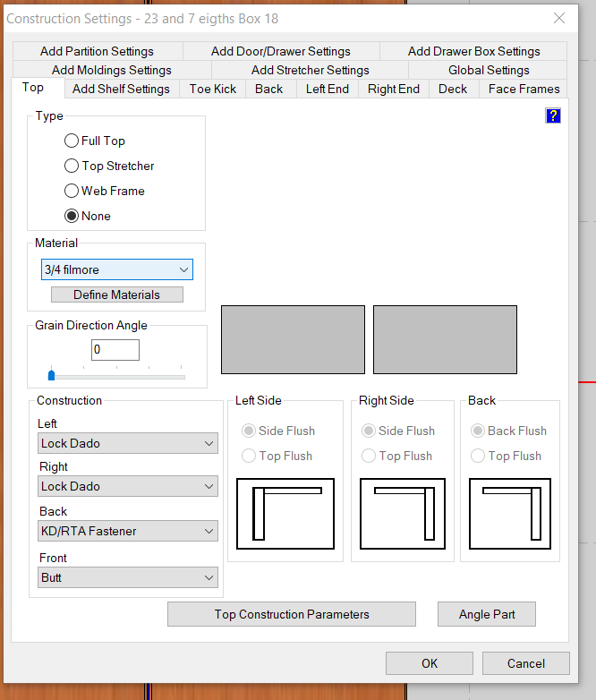This screenshot has height=700, width=596.
Task: Expand the Front construction Butt dropdown
Action: click(128, 577)
